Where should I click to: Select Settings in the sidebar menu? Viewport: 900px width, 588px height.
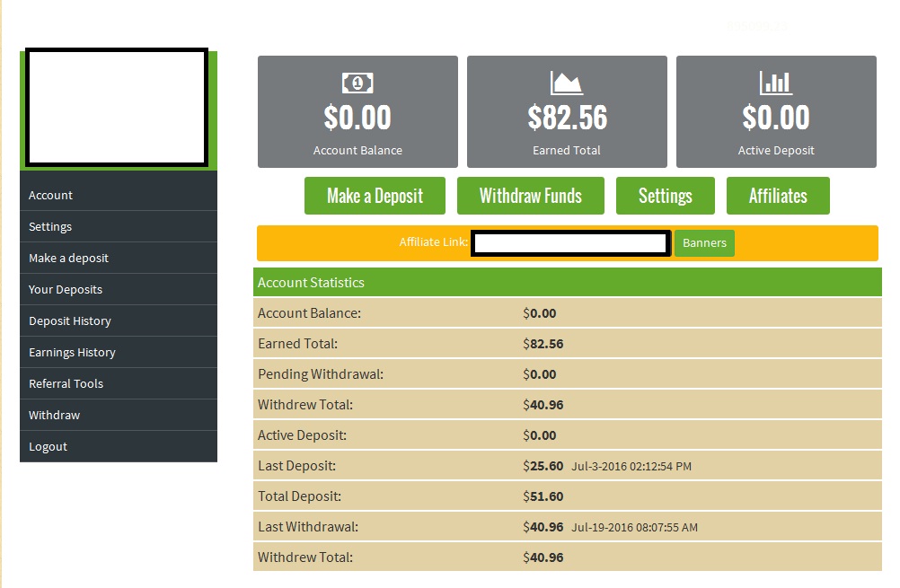point(50,227)
